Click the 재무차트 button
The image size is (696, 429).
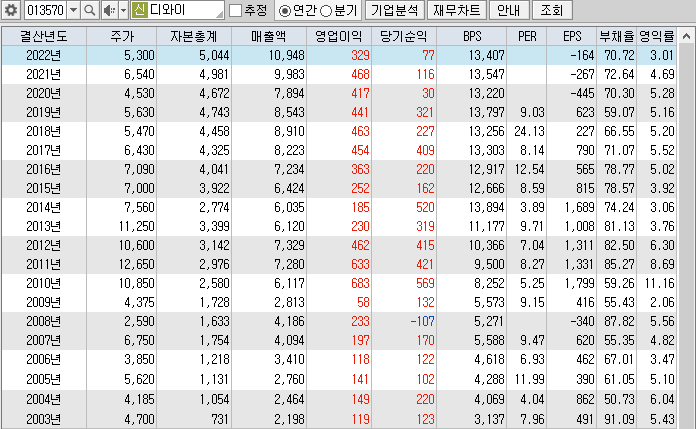[457, 10]
